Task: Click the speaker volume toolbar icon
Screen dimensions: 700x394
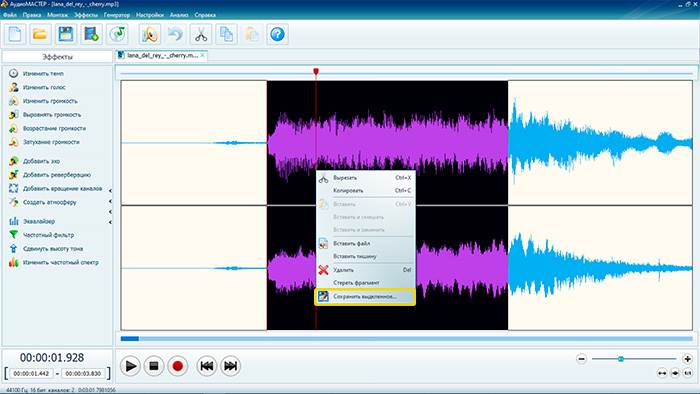Action: (x=150, y=34)
